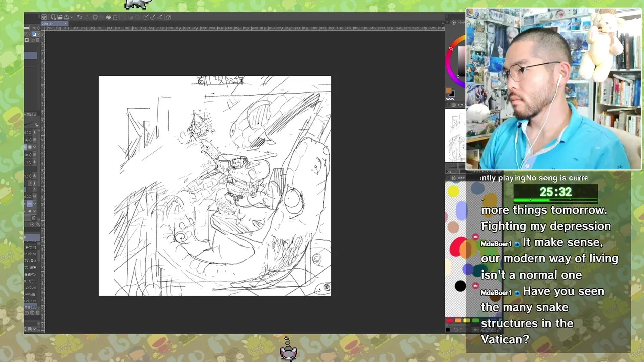Viewport: 644px width, 362px height.
Task: Select the orange main color swatch
Action: tap(448, 90)
